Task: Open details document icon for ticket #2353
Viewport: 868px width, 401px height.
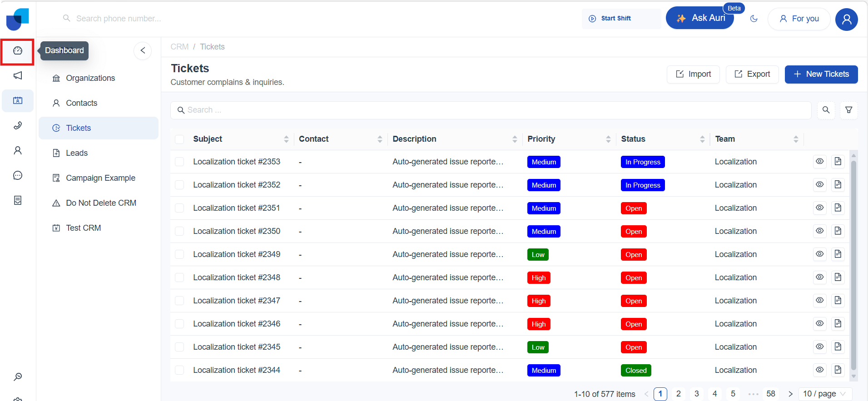Action: tap(838, 162)
